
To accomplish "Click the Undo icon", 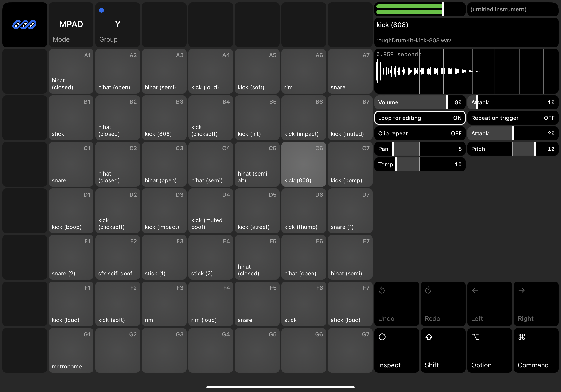I will pos(396,304).
